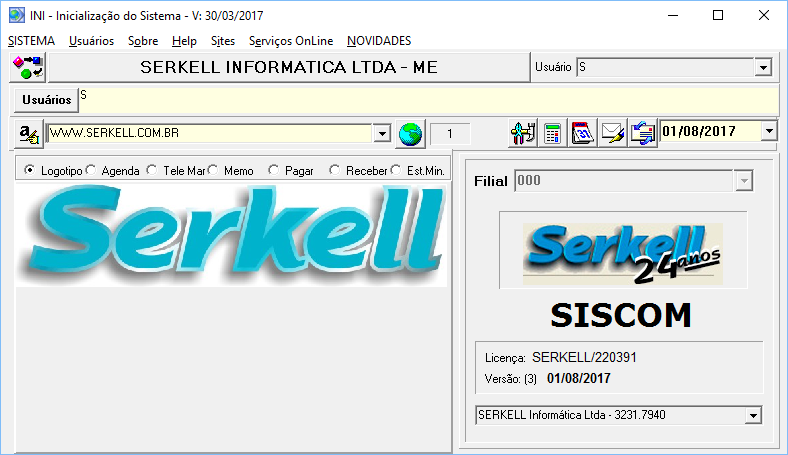Expand the WWW.SERKELL.COM.BR address dropdown

(x=382, y=134)
